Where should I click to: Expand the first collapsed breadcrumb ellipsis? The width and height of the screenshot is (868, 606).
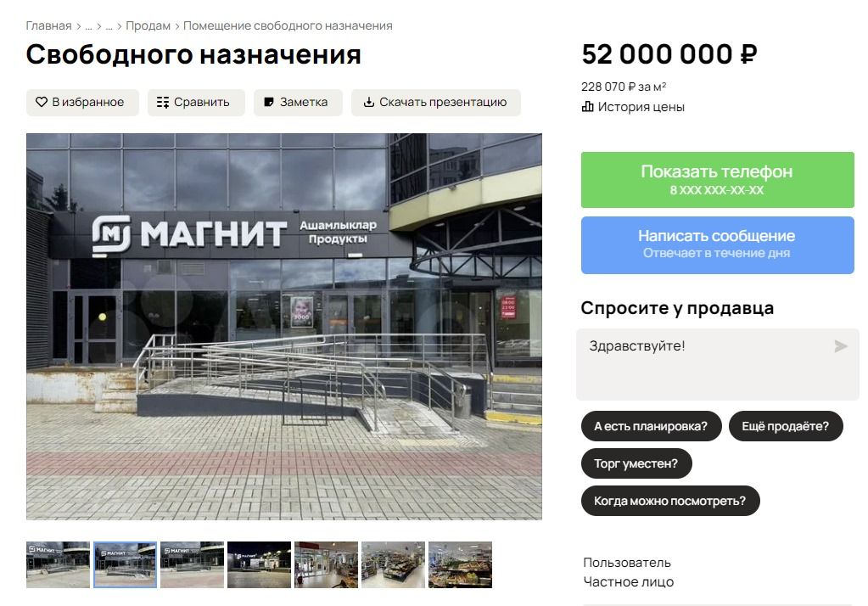point(88,26)
